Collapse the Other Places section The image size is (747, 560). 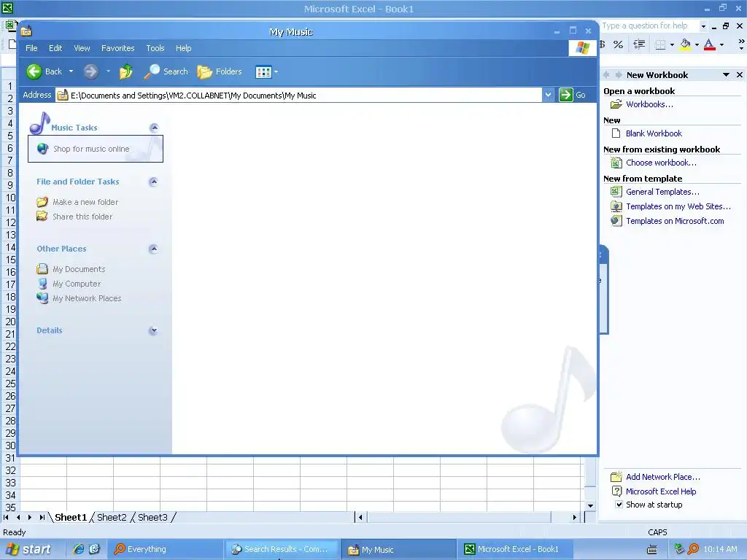coord(153,249)
